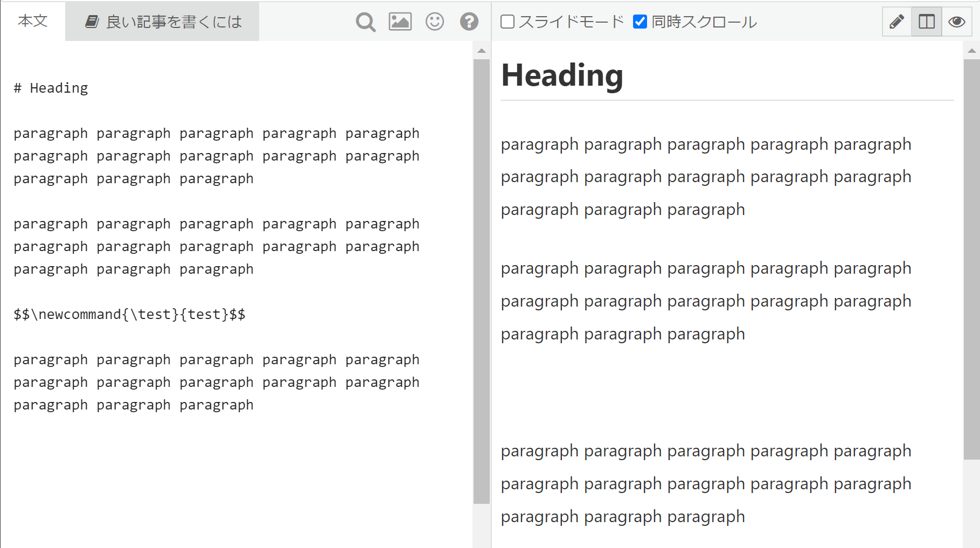Screen dimensions: 980x548
Task: Click the preview scrollbar up arrow
Action: 971,51
